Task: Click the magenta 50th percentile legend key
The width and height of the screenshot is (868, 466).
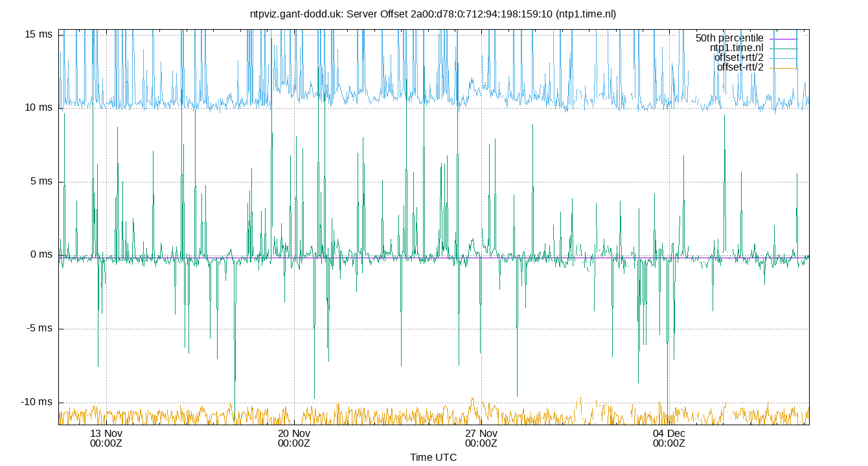Action: 784,39
